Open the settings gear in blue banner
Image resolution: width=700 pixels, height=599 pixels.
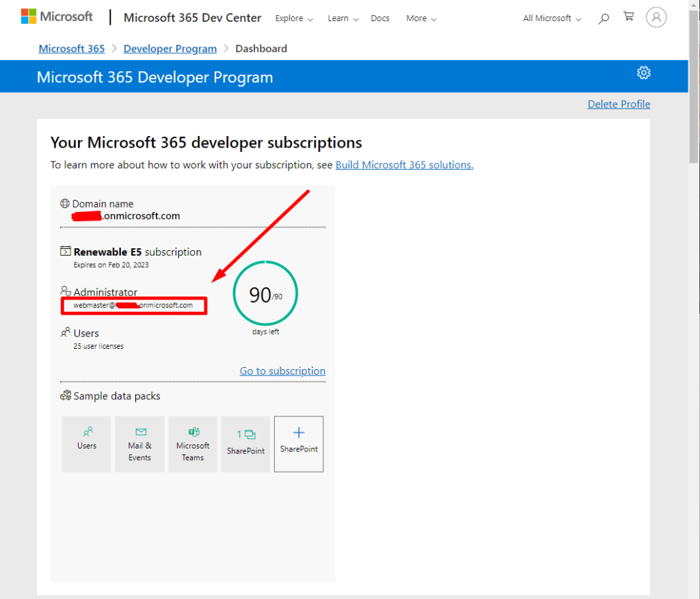(644, 72)
